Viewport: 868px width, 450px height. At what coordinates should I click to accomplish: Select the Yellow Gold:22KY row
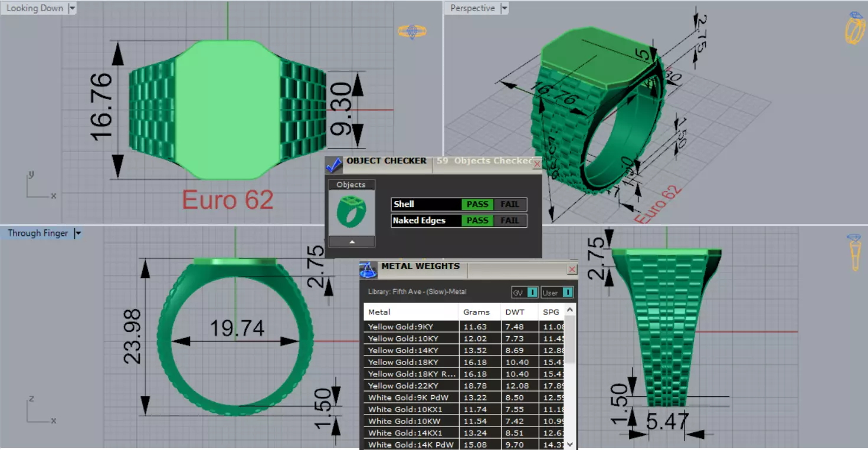(464, 386)
